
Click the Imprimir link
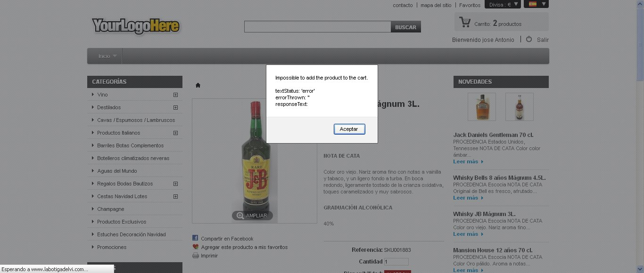click(x=209, y=256)
